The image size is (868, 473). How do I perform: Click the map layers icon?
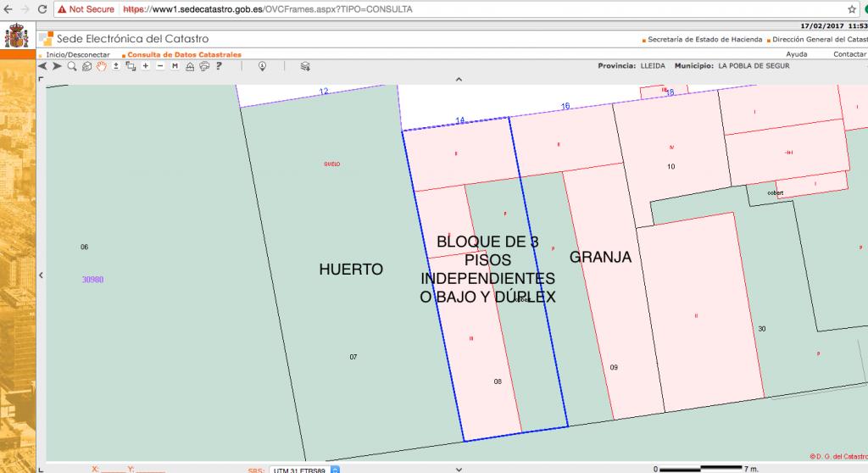pos(305,66)
